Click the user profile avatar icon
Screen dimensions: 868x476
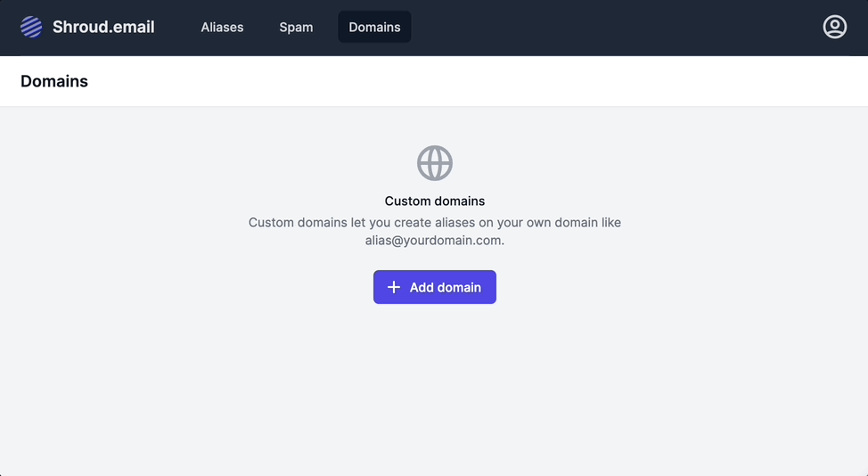[x=834, y=27]
